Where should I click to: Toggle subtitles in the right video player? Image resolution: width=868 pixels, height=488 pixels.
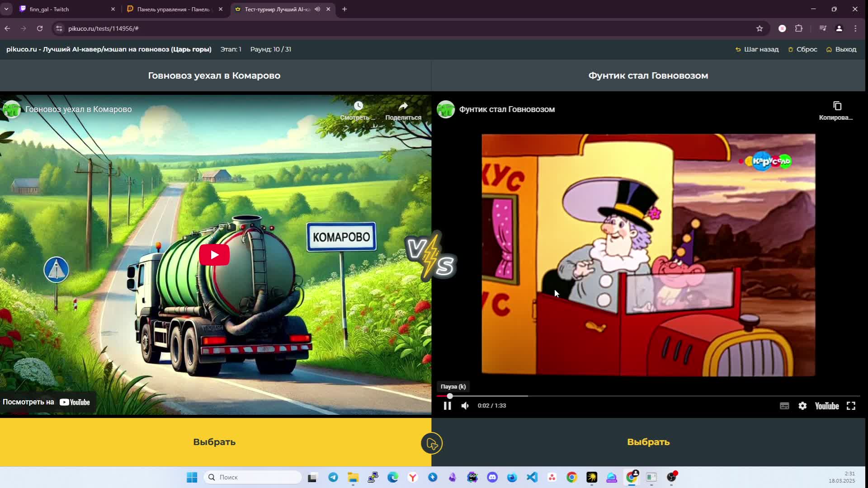[x=784, y=406]
